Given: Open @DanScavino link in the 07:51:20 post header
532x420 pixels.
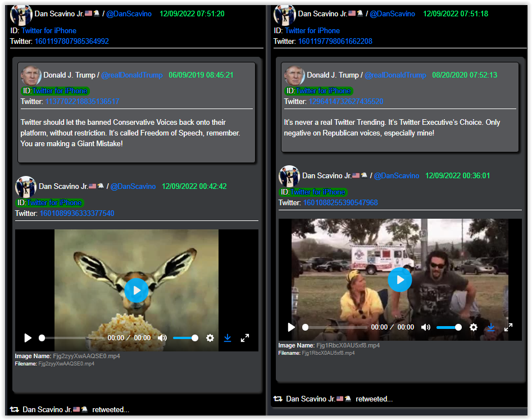Looking at the screenshot, I should (129, 13).
